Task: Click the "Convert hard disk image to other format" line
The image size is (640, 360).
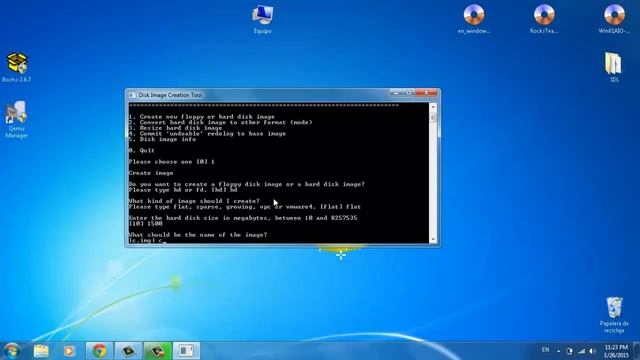Action: [220, 122]
